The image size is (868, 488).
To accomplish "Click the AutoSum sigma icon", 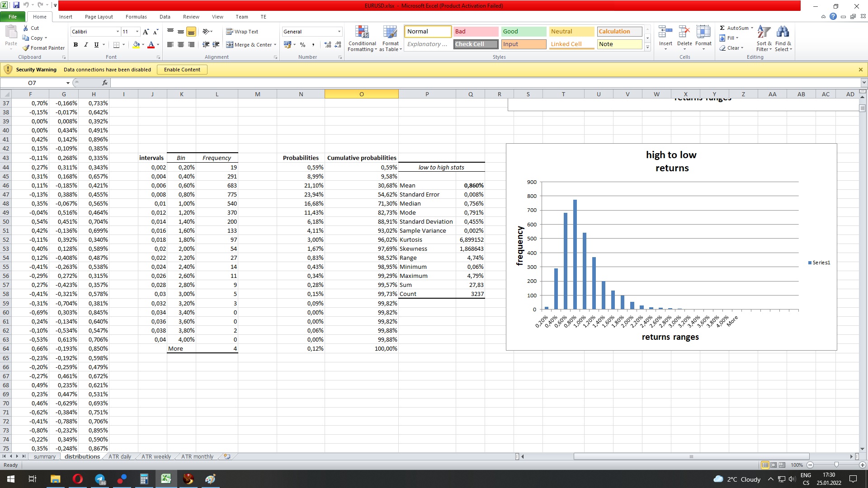I will (x=722, y=28).
